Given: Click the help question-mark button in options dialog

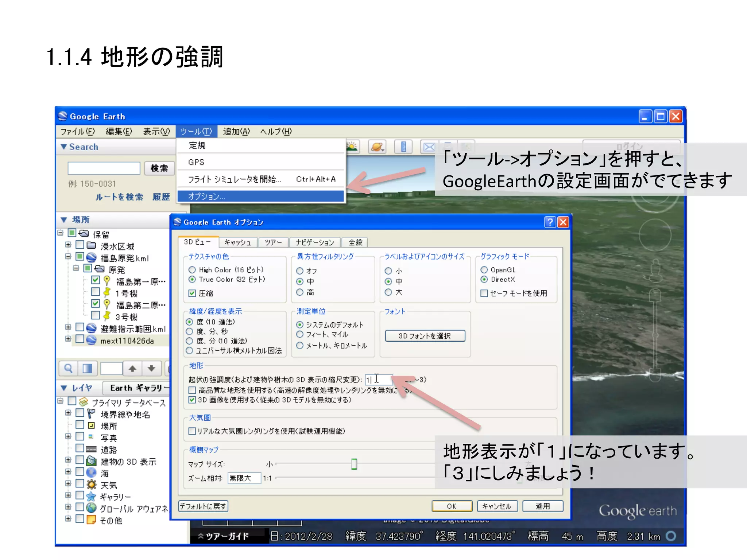Looking at the screenshot, I should 550,222.
